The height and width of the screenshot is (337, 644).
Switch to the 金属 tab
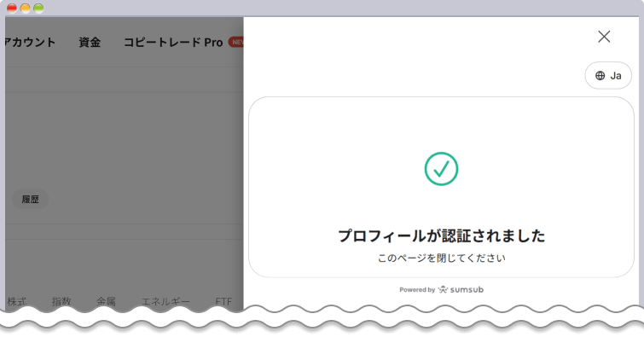106,301
